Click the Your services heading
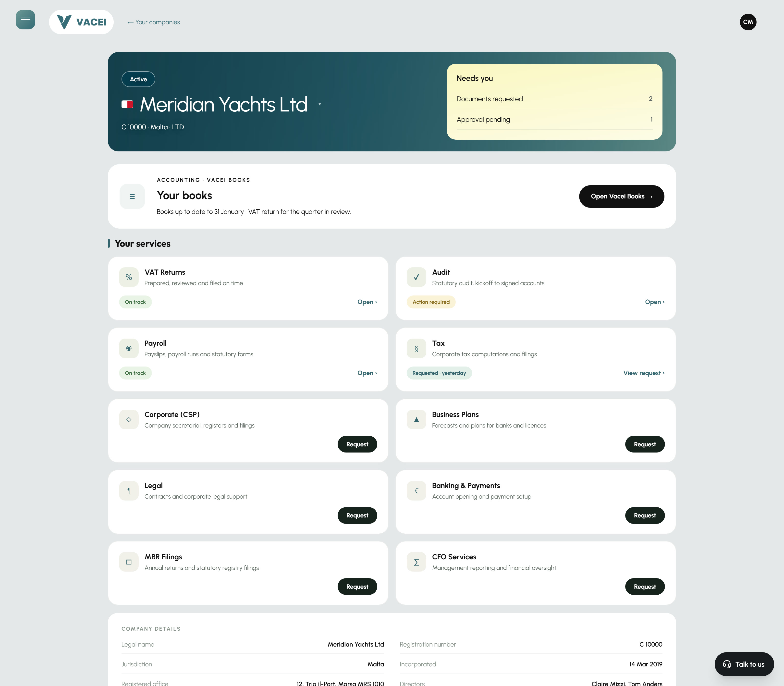784x686 pixels. point(142,244)
